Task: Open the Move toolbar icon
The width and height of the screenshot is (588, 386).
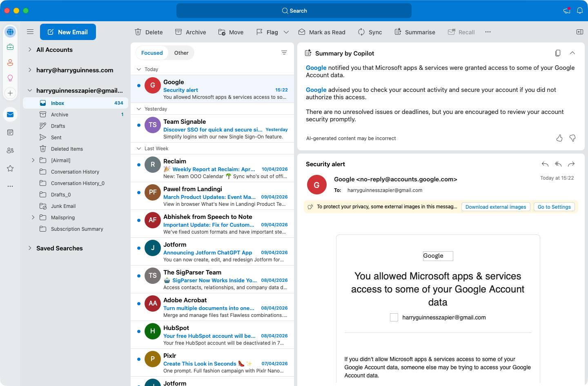Action: pyautogui.click(x=222, y=31)
